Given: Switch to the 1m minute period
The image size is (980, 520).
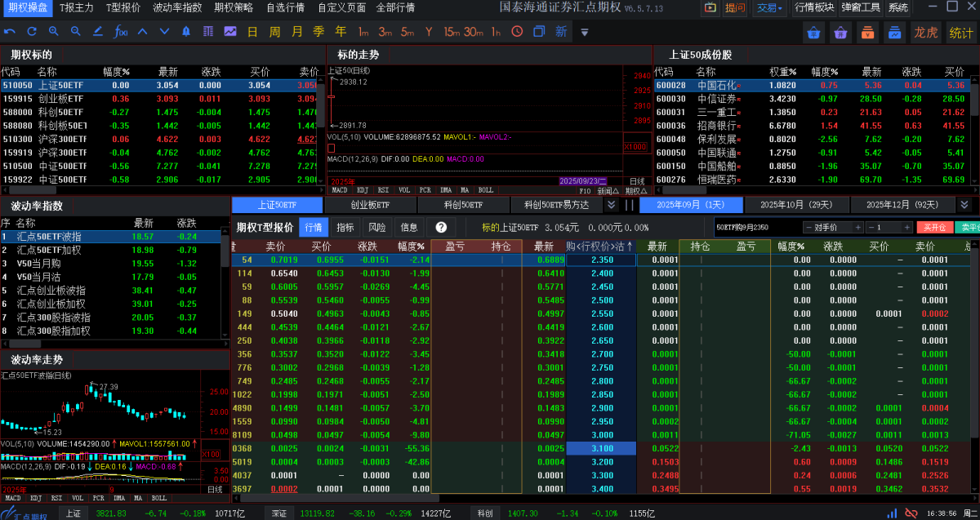Looking at the screenshot, I should 363,32.
